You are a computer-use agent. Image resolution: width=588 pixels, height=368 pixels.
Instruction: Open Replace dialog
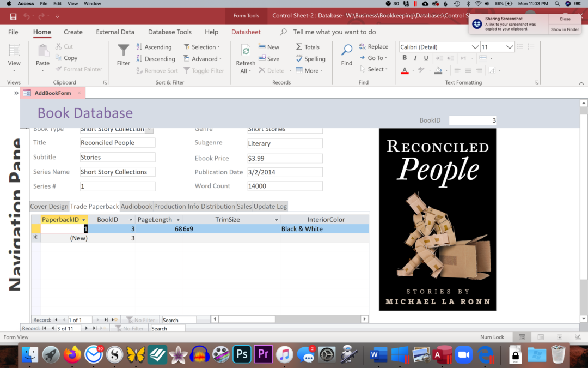tap(373, 46)
